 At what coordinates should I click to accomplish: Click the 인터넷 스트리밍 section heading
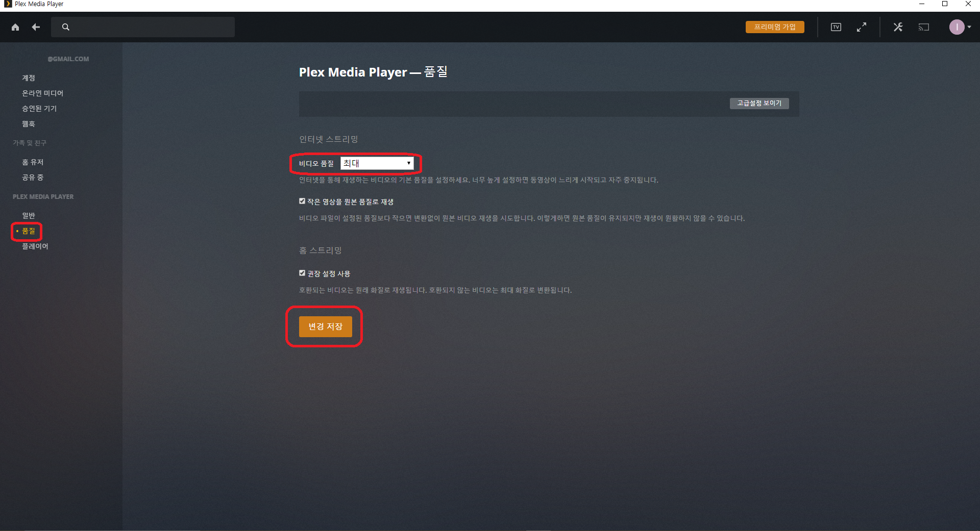coord(329,139)
